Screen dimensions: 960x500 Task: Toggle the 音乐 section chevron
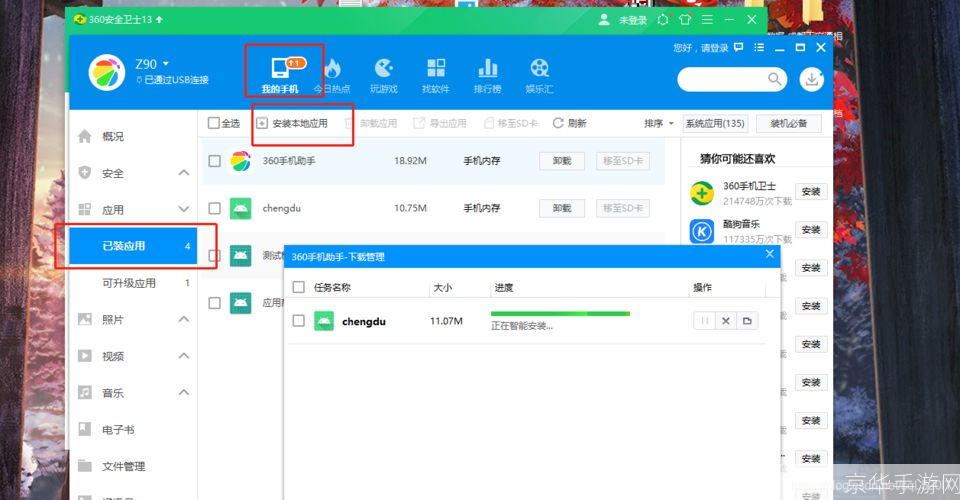[184, 392]
